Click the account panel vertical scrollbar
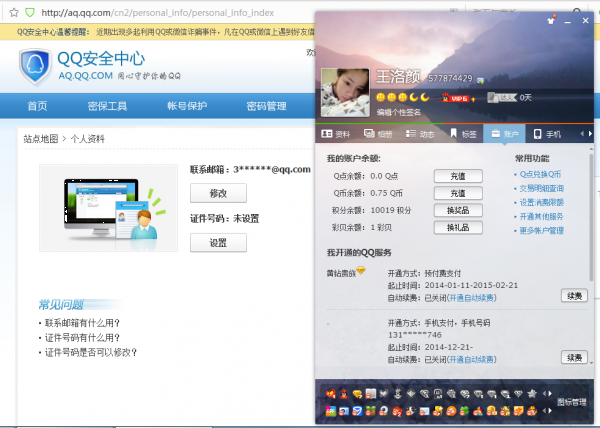The image size is (600, 428). click(591, 217)
